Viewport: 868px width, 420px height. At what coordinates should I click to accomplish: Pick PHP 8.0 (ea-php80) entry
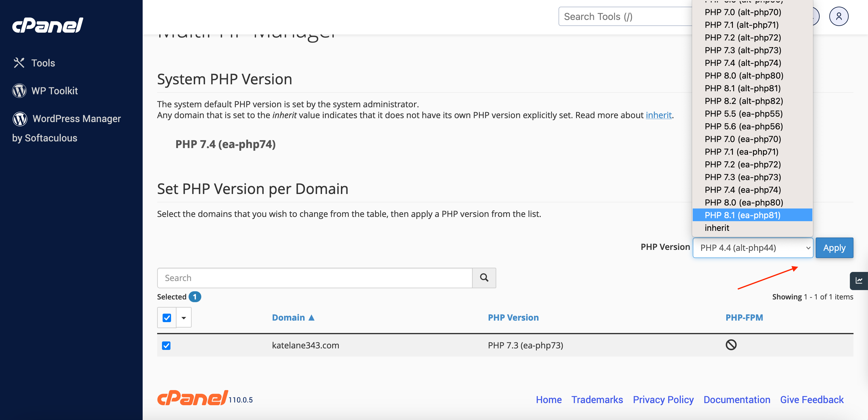[752, 202]
